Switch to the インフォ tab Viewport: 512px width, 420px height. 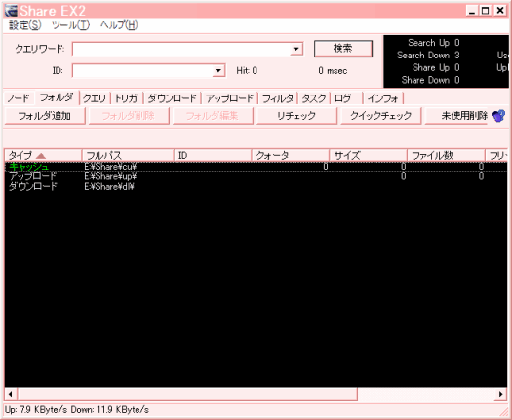383,98
